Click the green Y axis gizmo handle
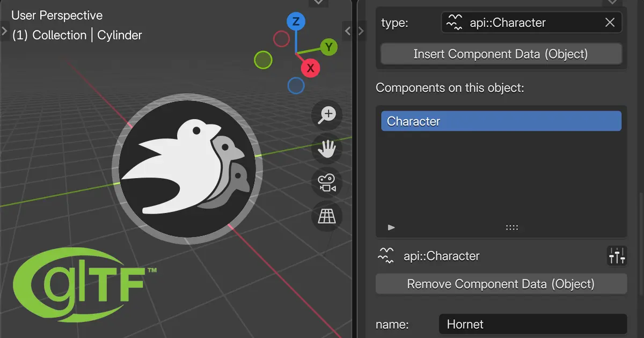This screenshot has height=338, width=644. tap(328, 47)
